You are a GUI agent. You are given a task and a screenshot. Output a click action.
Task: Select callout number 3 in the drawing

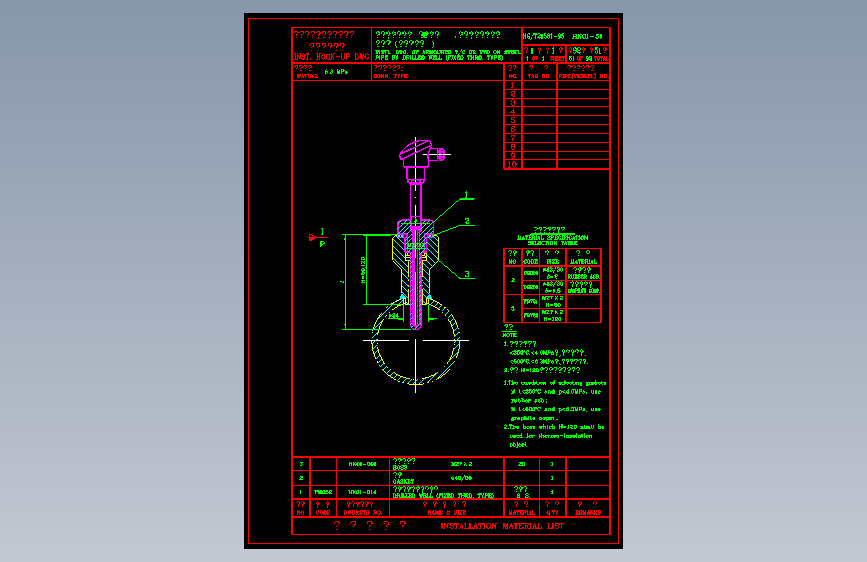click(x=467, y=274)
